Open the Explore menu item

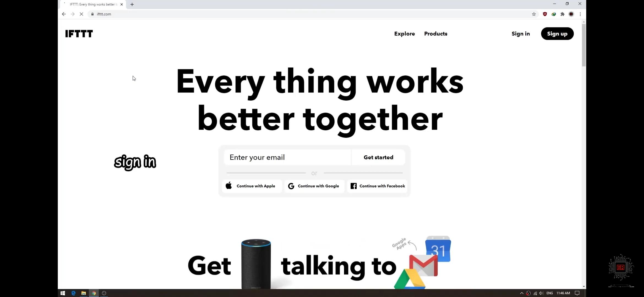404,34
